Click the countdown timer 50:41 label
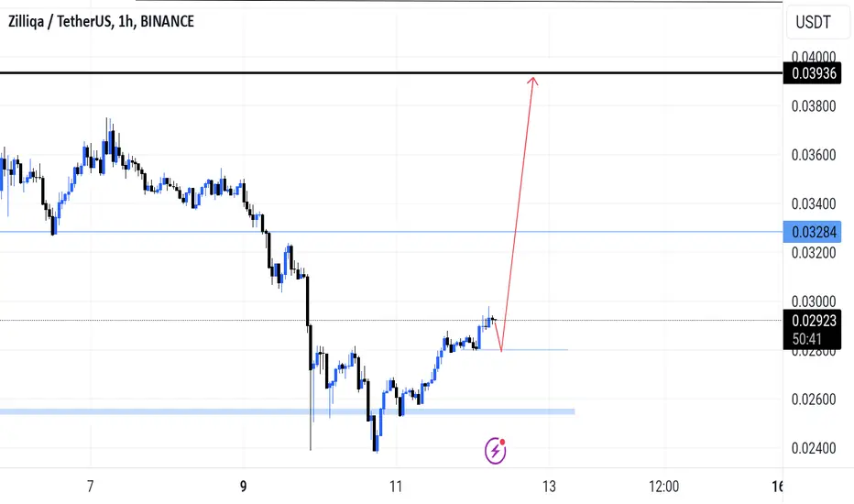 pyautogui.click(x=806, y=339)
